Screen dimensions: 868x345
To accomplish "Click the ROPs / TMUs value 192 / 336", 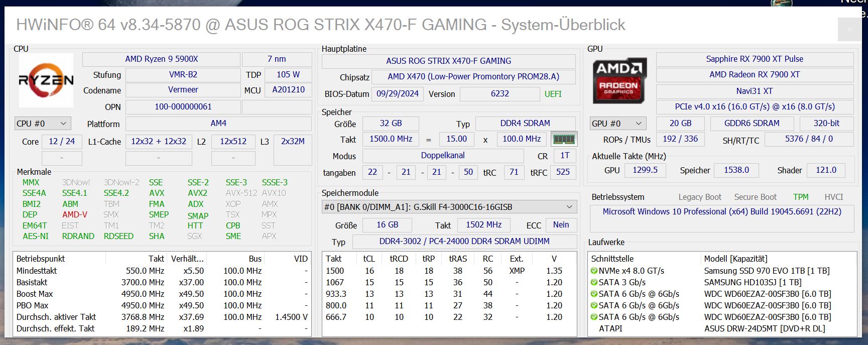I will pos(680,139).
